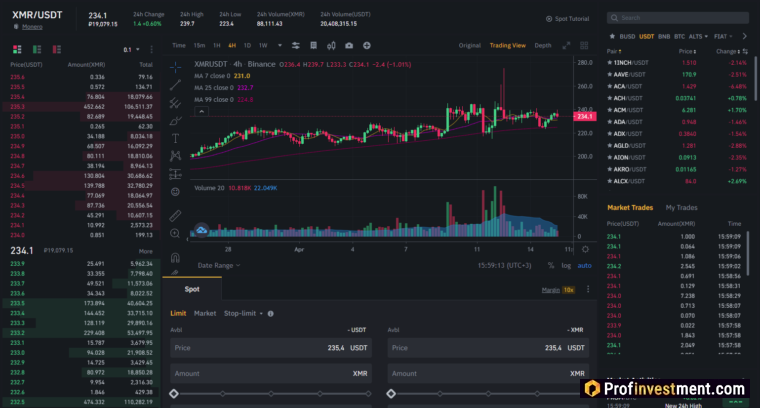Select the pitchfork drawing tool

point(175,103)
